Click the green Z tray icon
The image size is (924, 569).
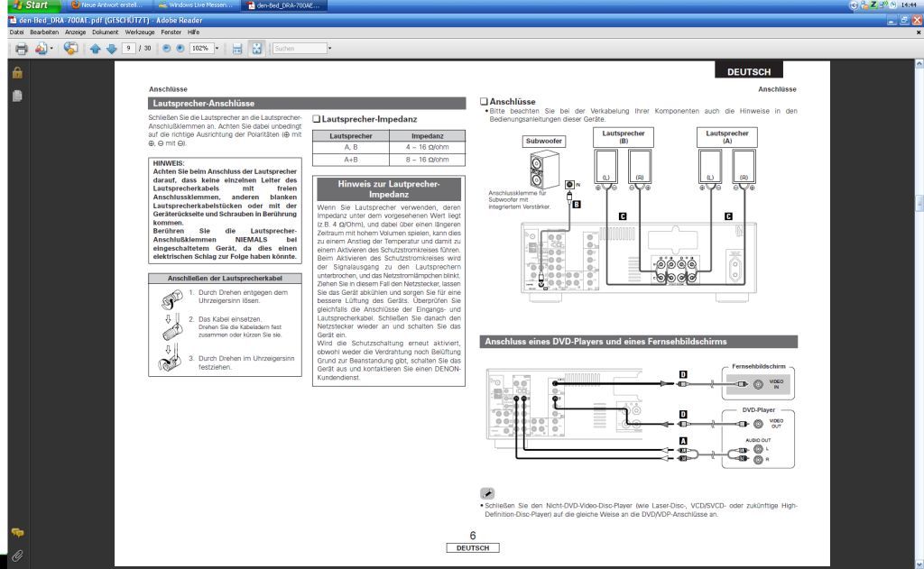[873, 5]
